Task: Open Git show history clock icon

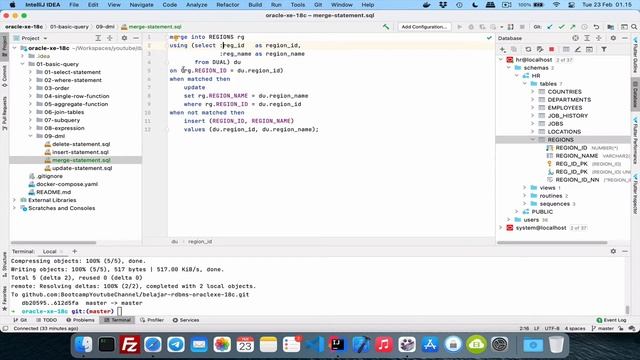Action: 584,27
